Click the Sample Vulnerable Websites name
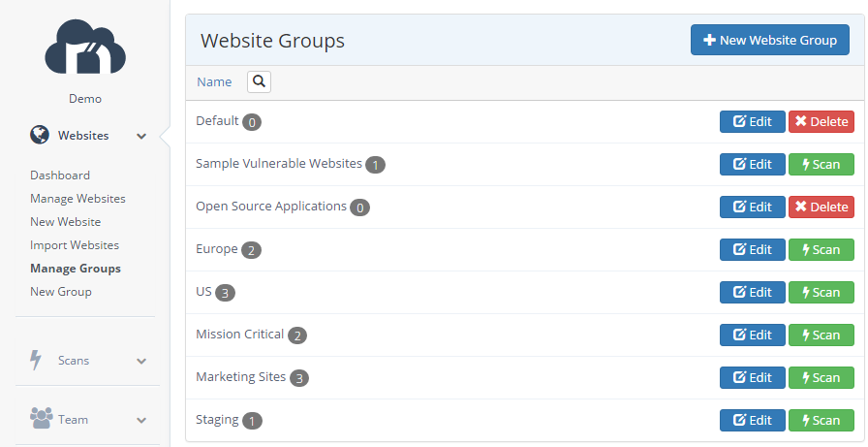Image resolution: width=868 pixels, height=447 pixels. (279, 164)
